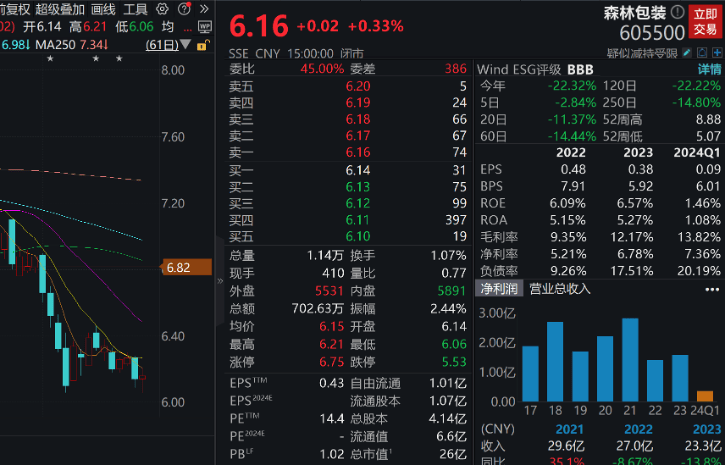This screenshot has width=726, height=466.
Task: Click the 2022 column header in financials
Action: [x=570, y=153]
